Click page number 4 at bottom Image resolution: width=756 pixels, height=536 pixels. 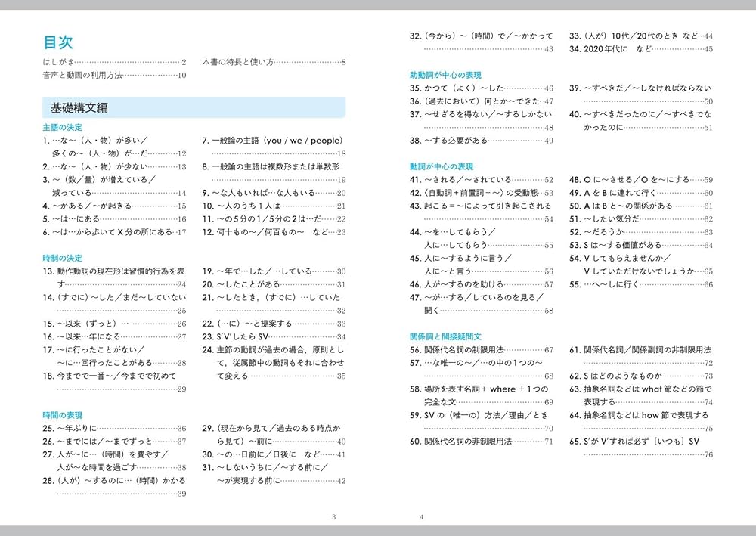[x=421, y=517]
